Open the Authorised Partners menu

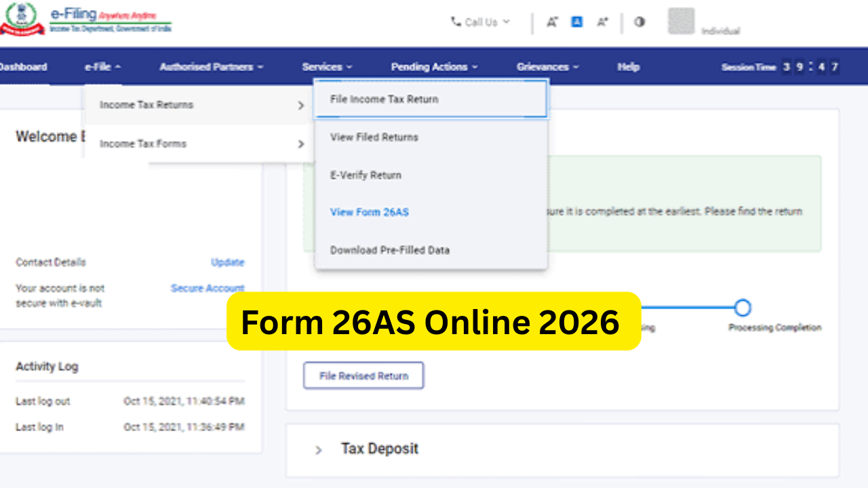[211, 66]
